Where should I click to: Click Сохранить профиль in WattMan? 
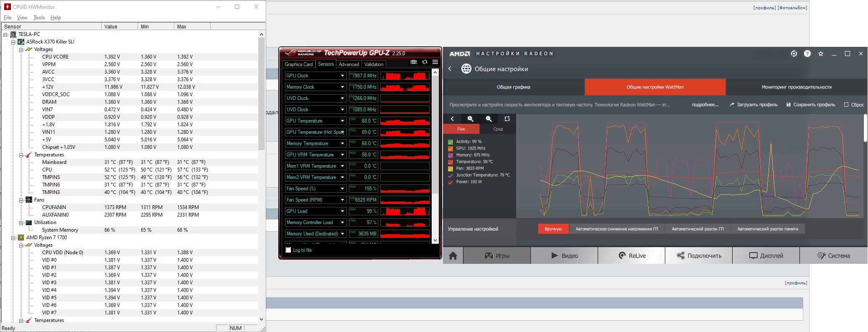[x=811, y=105]
